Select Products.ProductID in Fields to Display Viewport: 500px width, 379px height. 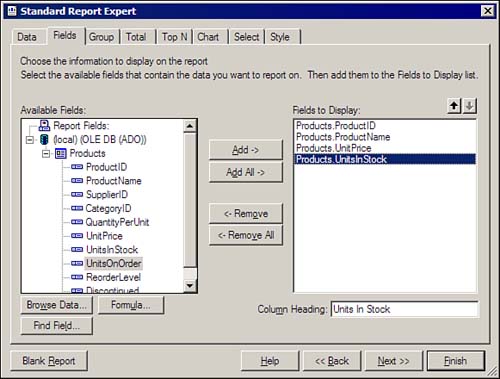(x=385, y=126)
